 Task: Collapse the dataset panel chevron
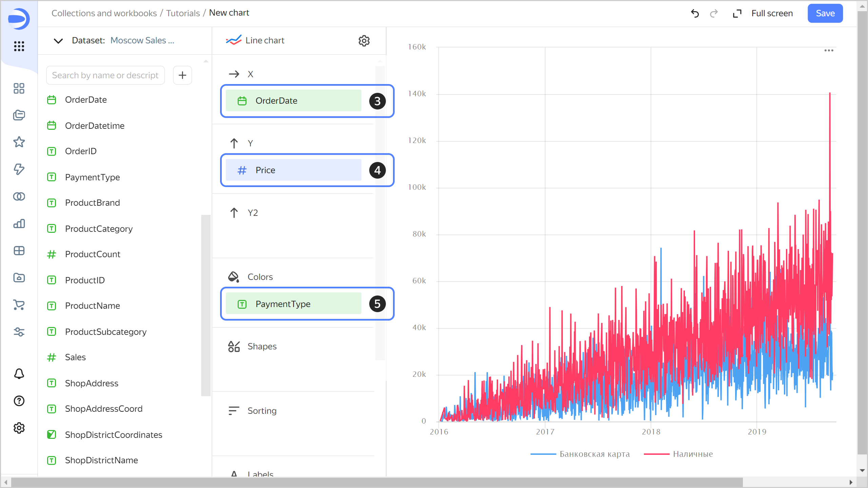(x=58, y=41)
